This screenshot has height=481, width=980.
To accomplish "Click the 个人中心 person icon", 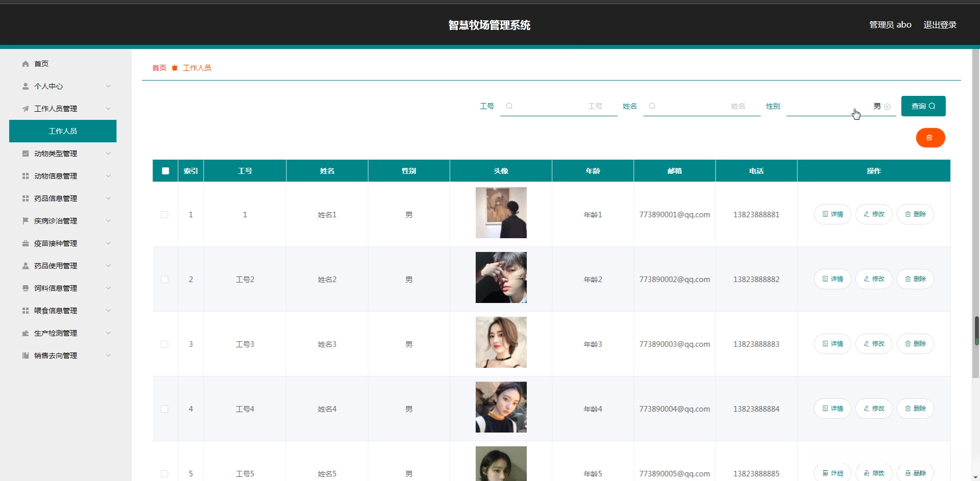I will [x=26, y=86].
